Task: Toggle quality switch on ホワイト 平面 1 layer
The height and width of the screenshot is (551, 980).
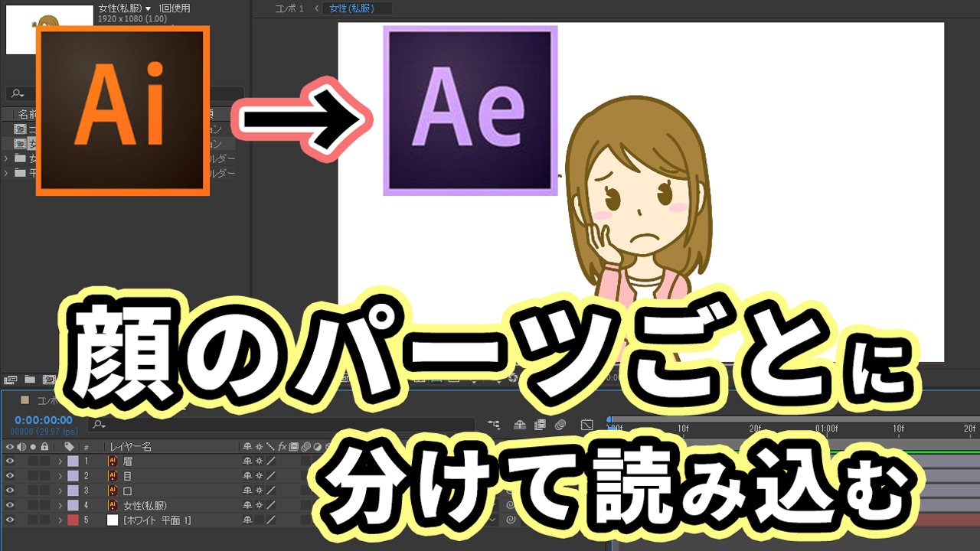Action: 270,520
